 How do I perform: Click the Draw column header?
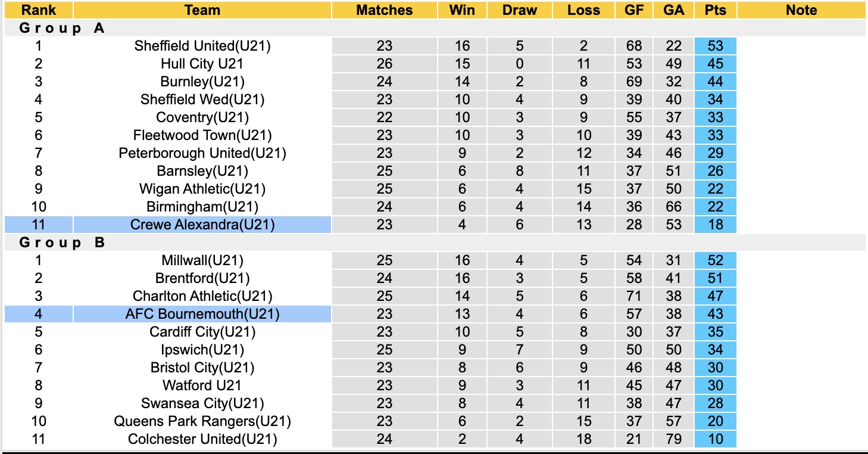click(x=520, y=10)
